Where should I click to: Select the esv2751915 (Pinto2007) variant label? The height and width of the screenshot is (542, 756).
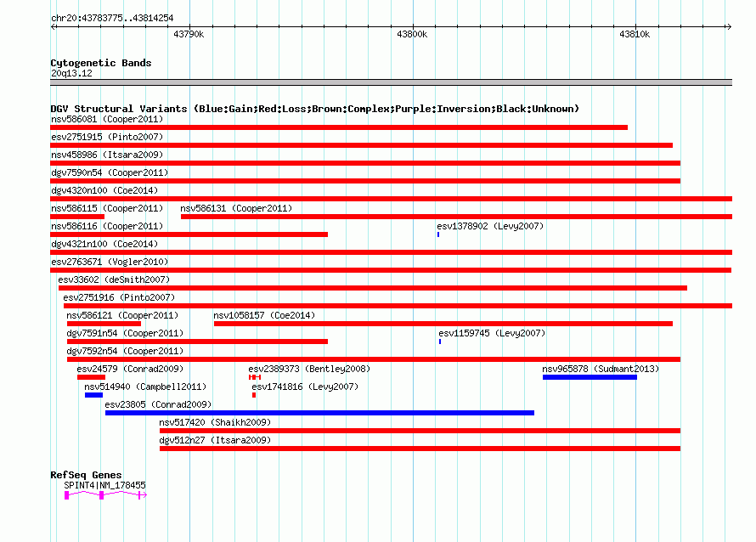(107, 137)
